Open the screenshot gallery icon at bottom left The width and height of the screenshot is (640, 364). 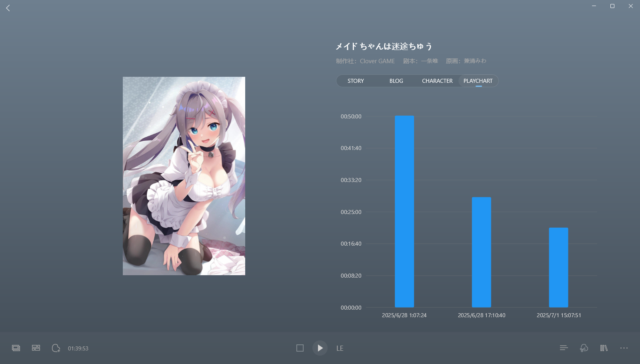[x=16, y=348]
